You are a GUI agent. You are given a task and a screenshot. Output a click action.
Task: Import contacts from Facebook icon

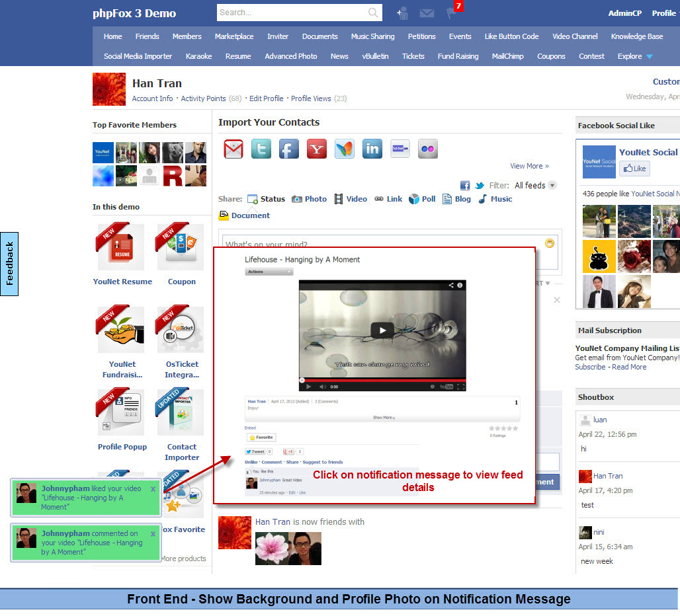[289, 149]
